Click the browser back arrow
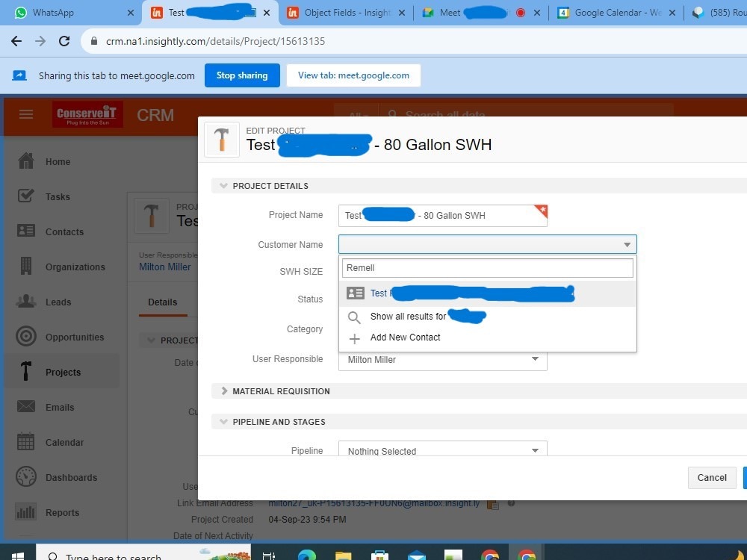The image size is (747, 560). point(16,41)
